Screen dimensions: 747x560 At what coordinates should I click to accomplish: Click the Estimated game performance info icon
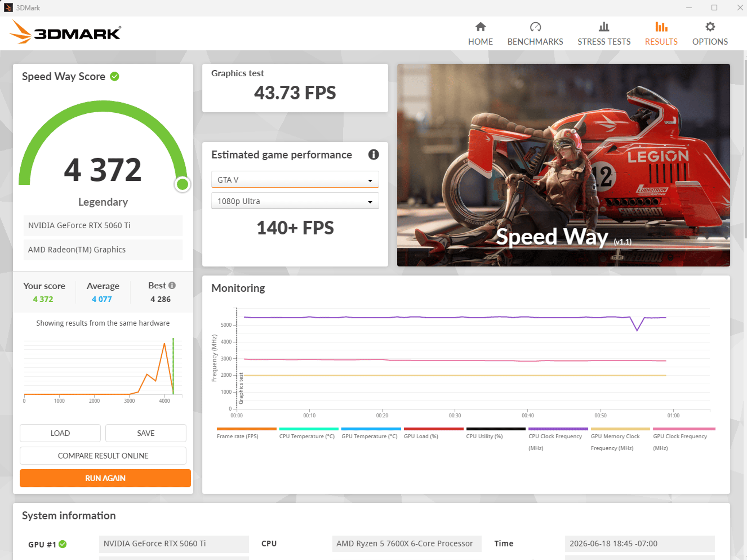(x=373, y=155)
